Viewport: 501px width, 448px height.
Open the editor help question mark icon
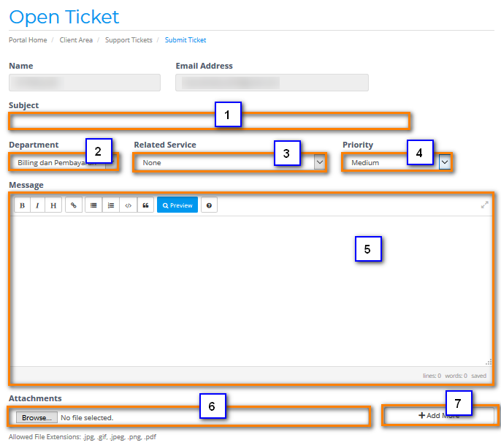210,205
